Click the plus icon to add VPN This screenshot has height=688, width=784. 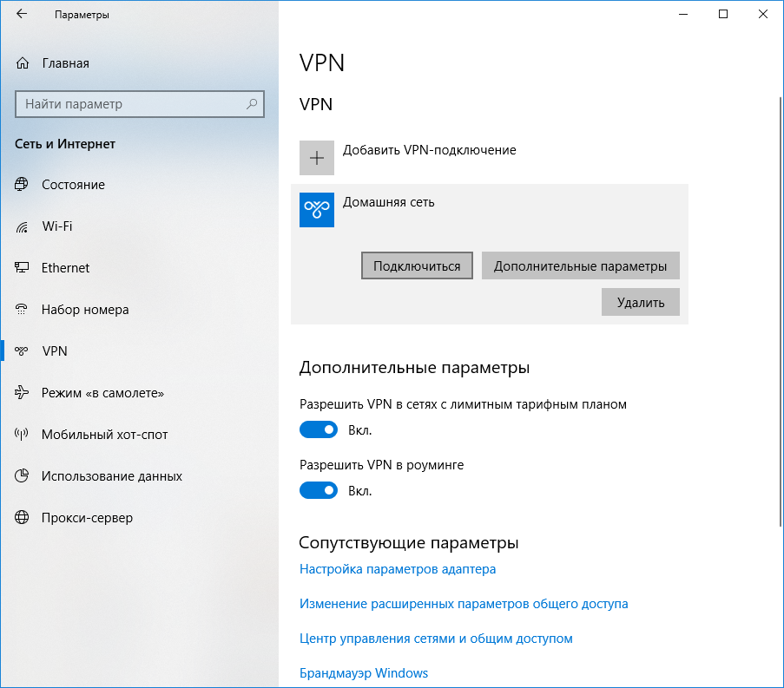pyautogui.click(x=317, y=158)
